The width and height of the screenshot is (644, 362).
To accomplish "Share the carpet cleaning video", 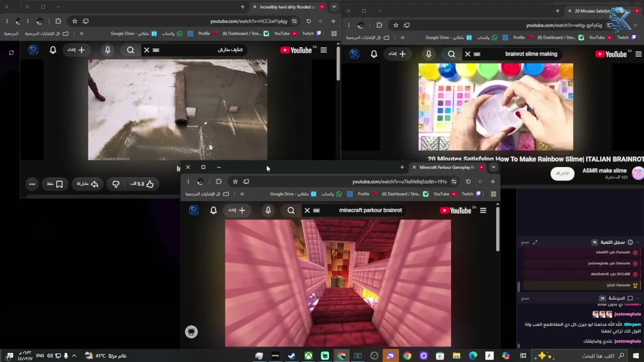I will tap(87, 184).
